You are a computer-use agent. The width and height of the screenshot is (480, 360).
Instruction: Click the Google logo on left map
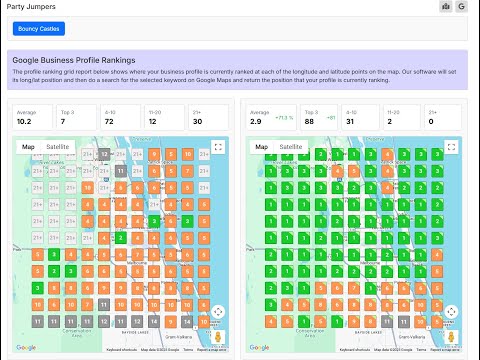click(26, 347)
